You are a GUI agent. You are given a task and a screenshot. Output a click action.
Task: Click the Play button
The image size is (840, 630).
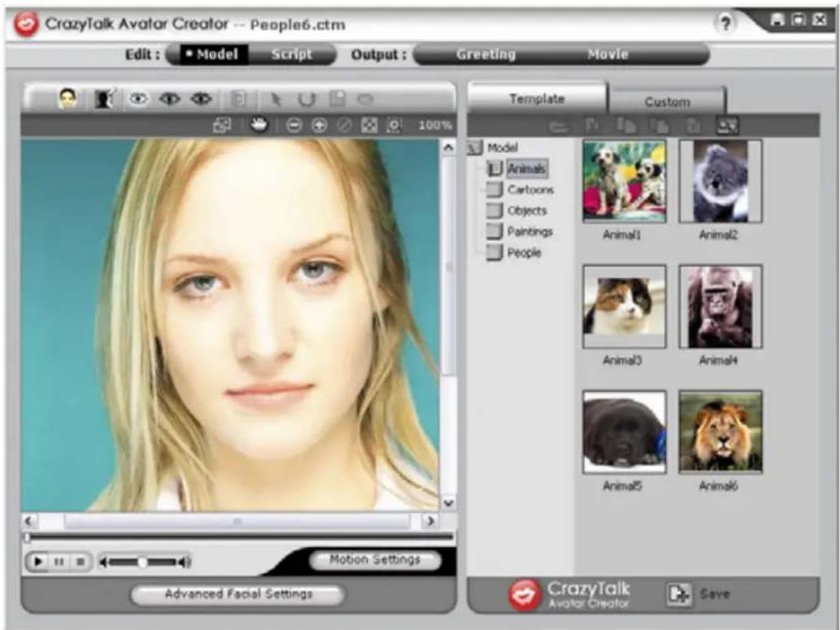pyautogui.click(x=38, y=562)
